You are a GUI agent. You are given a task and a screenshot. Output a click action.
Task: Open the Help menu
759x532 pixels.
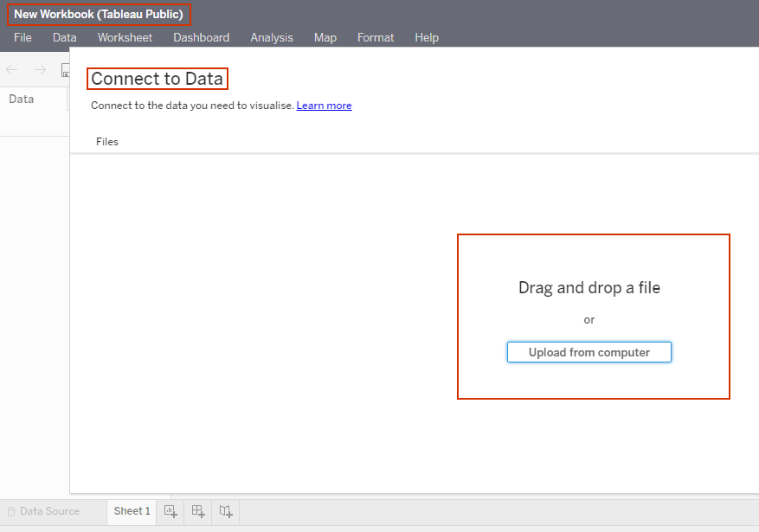(x=427, y=38)
